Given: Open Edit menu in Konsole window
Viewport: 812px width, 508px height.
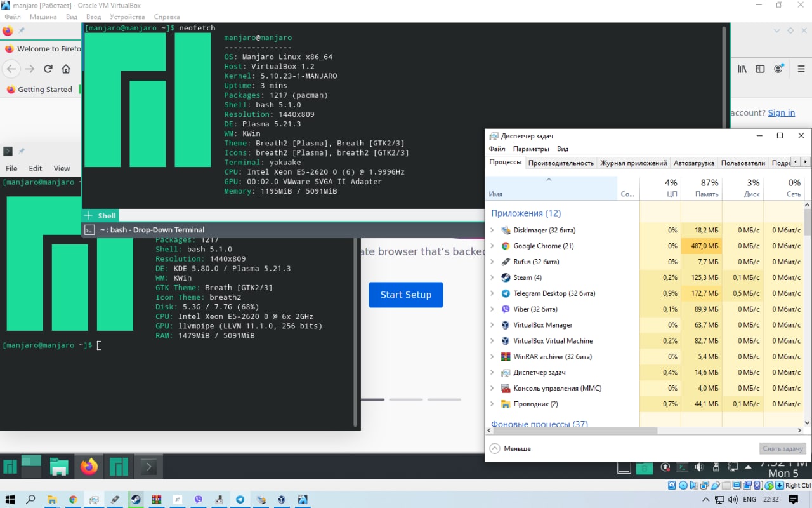Looking at the screenshot, I should 36,168.
